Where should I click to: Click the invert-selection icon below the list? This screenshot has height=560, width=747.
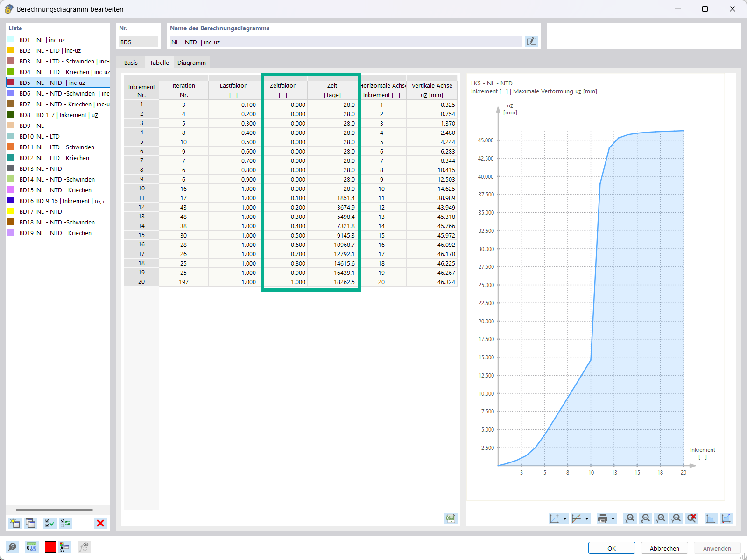(66, 523)
